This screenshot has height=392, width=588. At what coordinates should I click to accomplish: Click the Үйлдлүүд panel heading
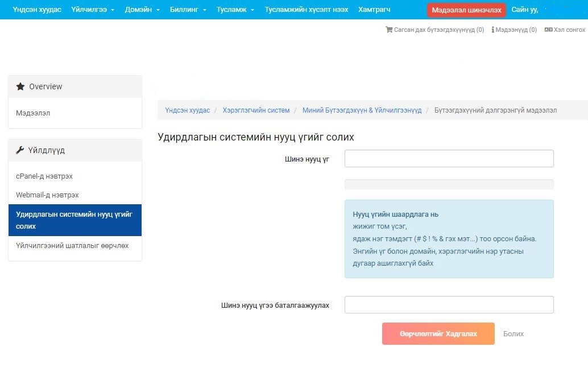click(75, 150)
